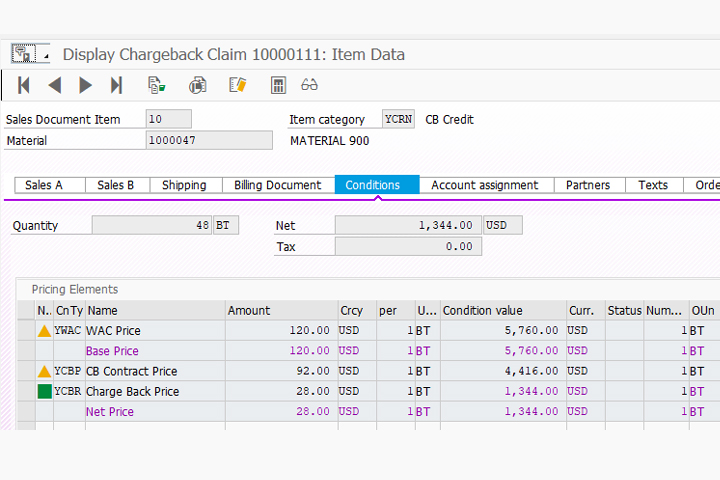This screenshot has width=720, height=480.
Task: Switch to the Sales A tab
Action: click(44, 185)
